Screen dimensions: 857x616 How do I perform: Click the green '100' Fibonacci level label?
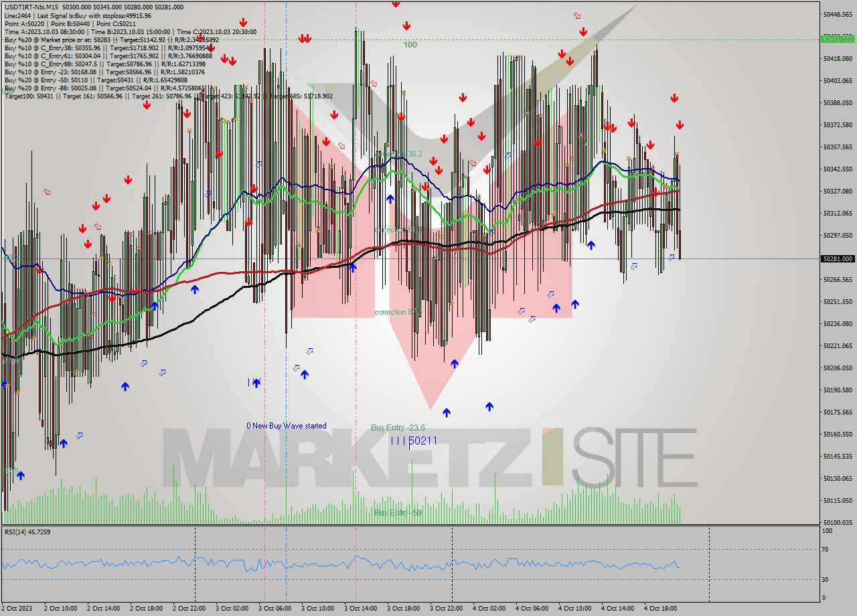pos(410,46)
